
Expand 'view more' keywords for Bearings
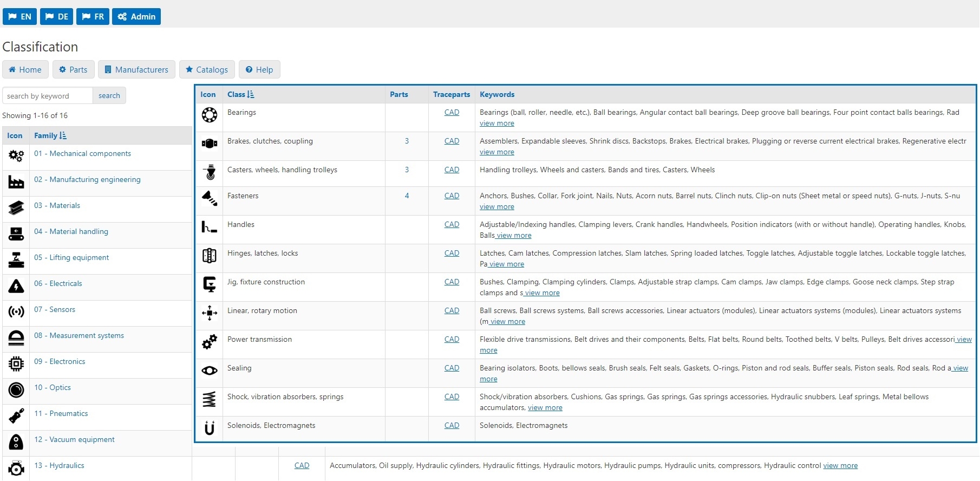tap(497, 123)
